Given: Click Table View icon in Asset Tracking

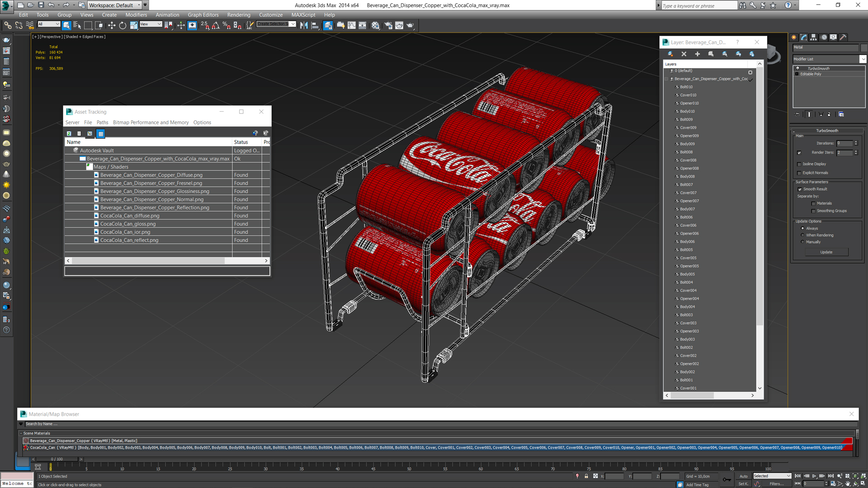Looking at the screenshot, I should (x=101, y=133).
